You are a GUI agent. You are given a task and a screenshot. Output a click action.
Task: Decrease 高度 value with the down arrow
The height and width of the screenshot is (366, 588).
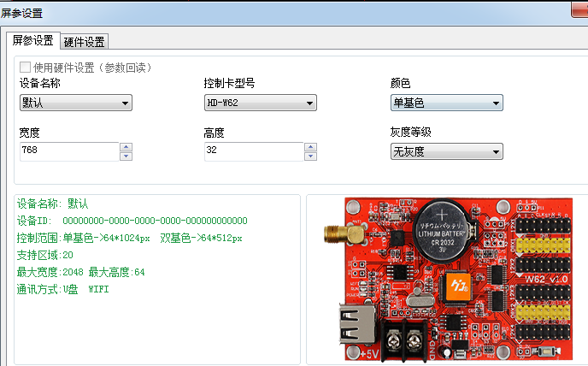coord(311,156)
